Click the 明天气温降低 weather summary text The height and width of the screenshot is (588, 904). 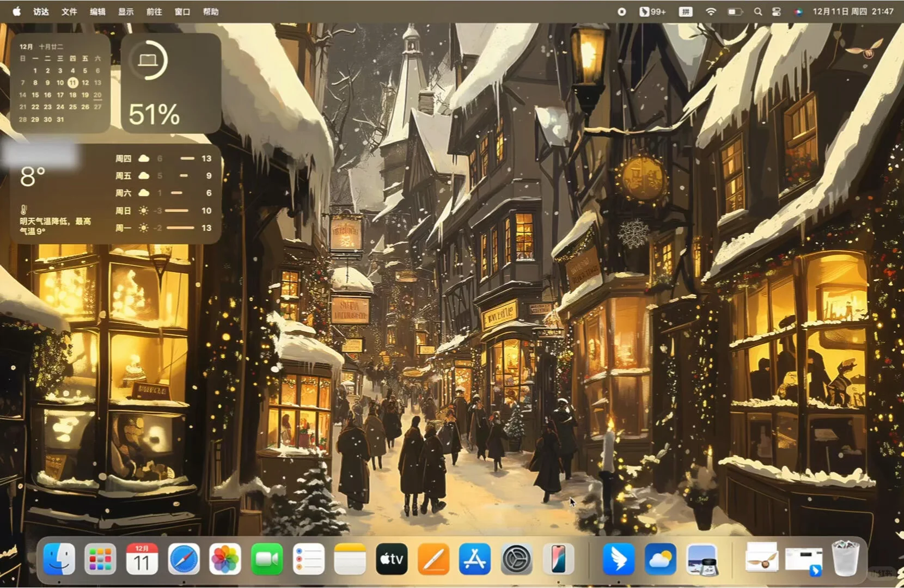pyautogui.click(x=55, y=226)
